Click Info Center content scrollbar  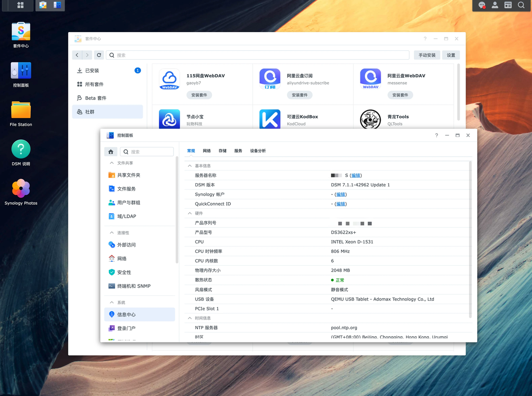pyautogui.click(x=470, y=239)
